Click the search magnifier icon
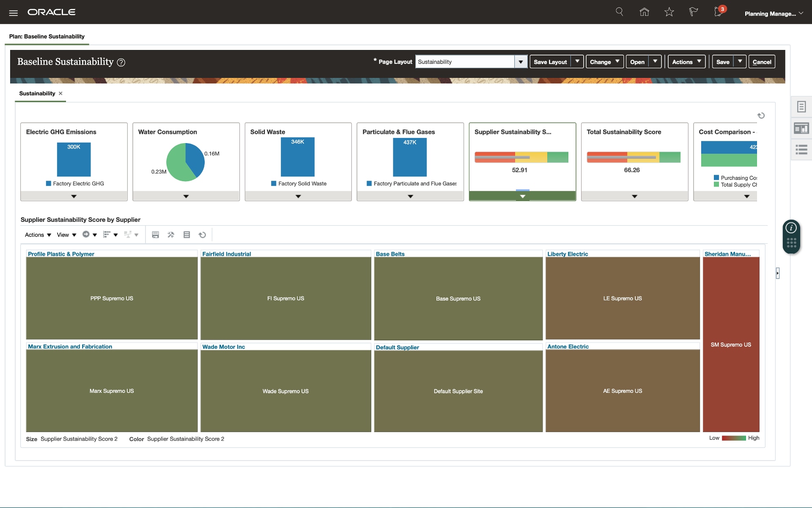 point(620,12)
